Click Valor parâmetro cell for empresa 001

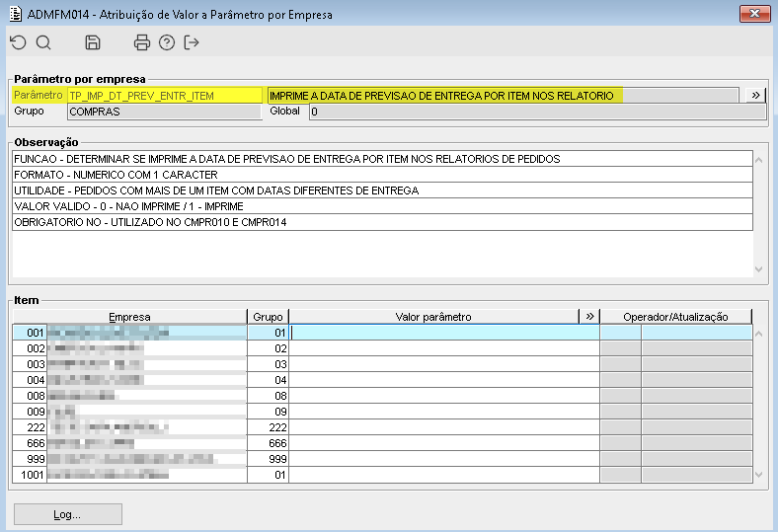click(444, 333)
